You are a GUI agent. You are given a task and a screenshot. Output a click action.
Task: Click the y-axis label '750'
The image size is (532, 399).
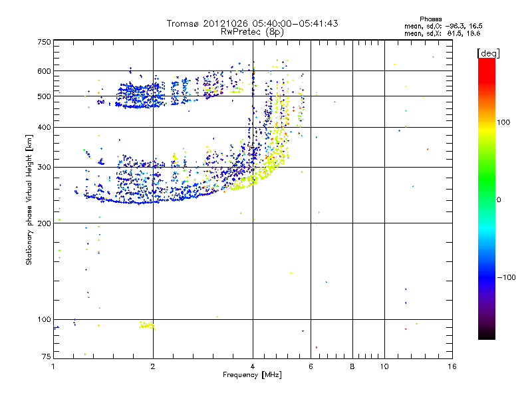pyautogui.click(x=44, y=42)
